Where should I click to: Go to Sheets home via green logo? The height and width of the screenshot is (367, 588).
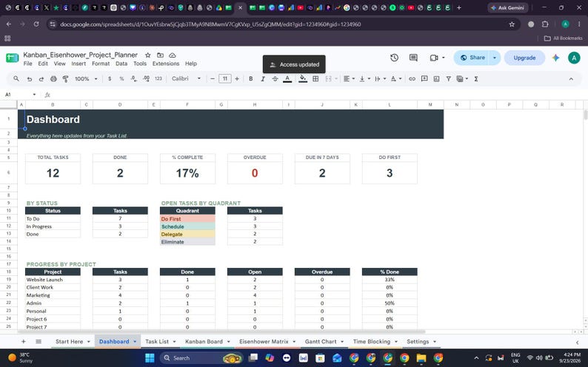pyautogui.click(x=12, y=58)
